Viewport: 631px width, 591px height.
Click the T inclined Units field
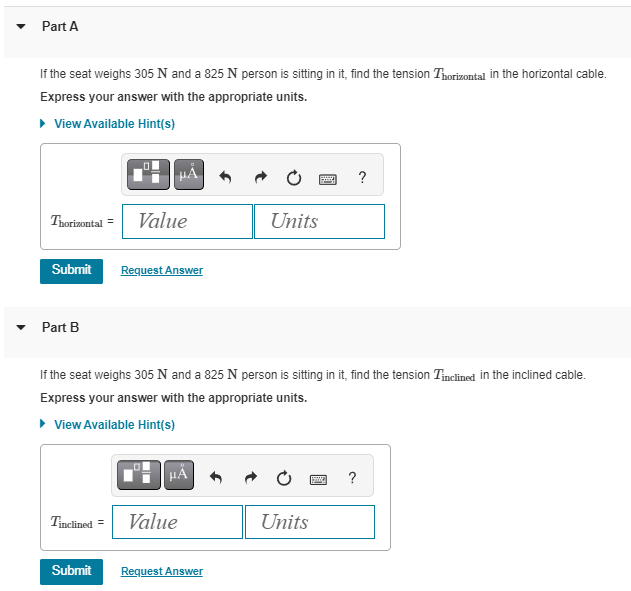coord(310,522)
